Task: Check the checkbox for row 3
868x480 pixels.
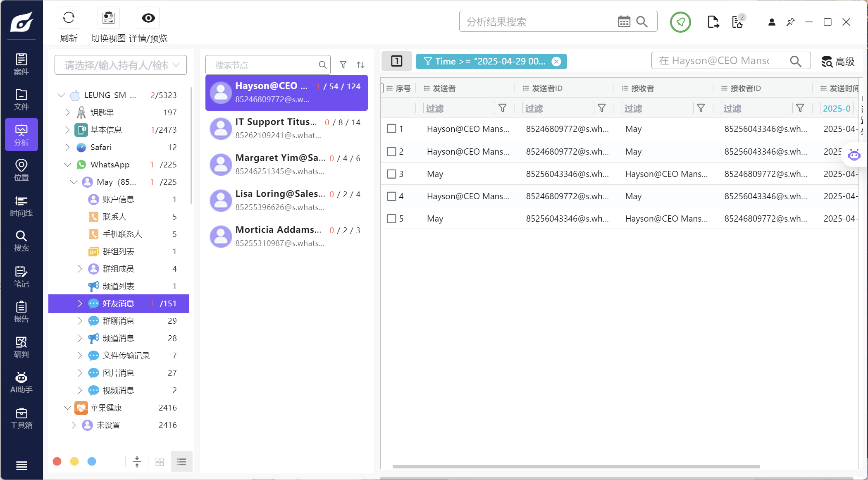Action: point(391,174)
